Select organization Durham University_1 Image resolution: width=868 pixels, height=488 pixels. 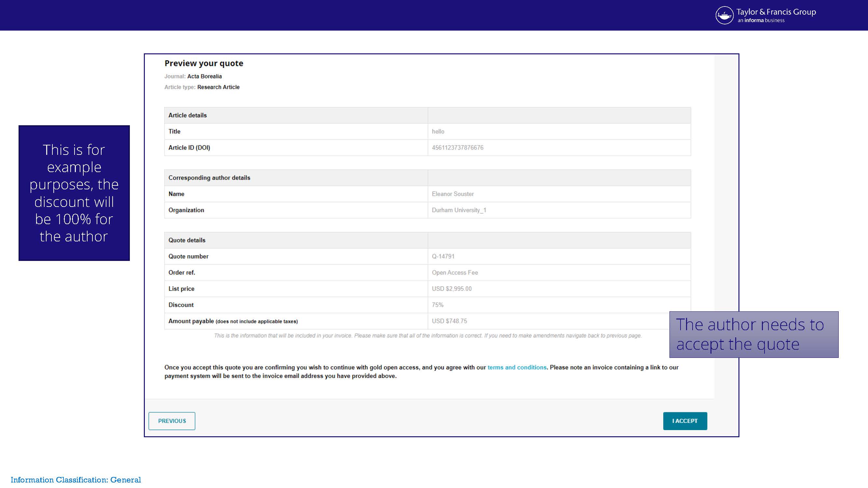click(459, 210)
